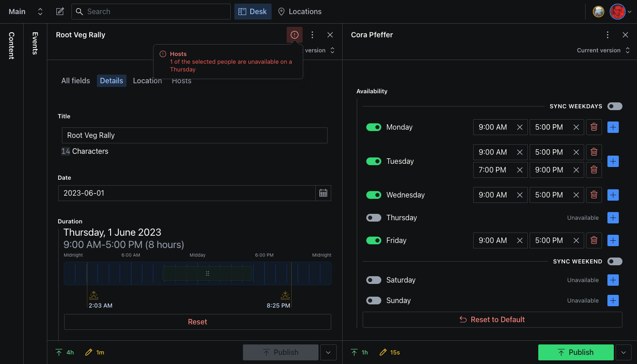
Task: Delete Monday's 5:00 PM time slot
Action: [594, 127]
